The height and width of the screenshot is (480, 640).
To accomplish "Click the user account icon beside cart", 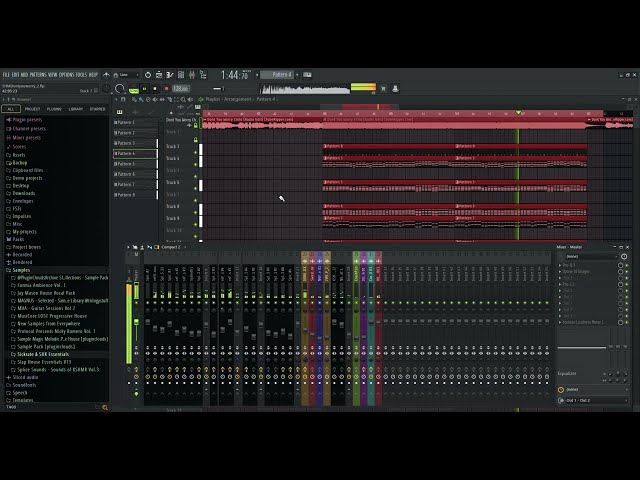I will pyautogui.click(x=395, y=88).
